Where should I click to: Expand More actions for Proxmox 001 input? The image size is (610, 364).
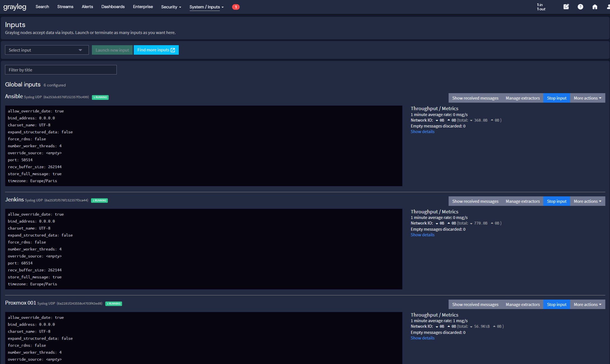click(x=588, y=304)
